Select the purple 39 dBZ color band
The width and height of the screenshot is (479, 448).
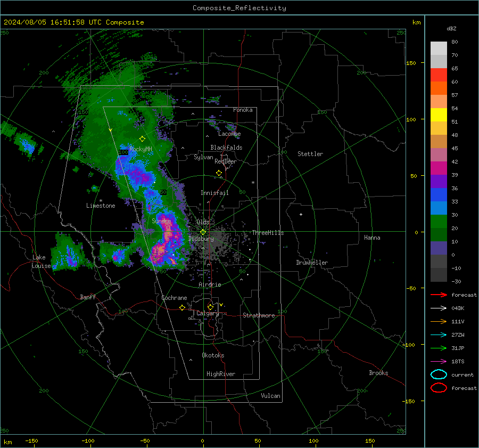click(439, 181)
